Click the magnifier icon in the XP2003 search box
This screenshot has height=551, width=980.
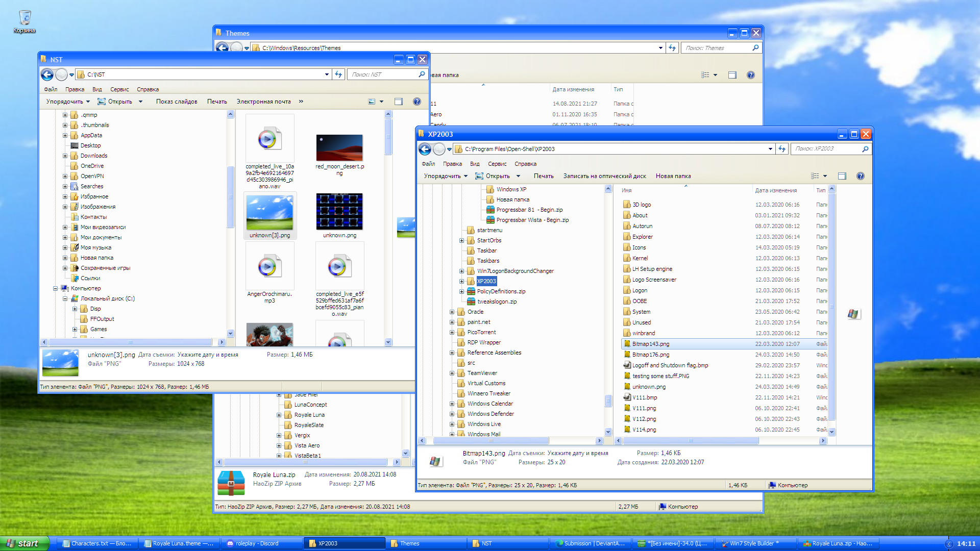tap(865, 149)
